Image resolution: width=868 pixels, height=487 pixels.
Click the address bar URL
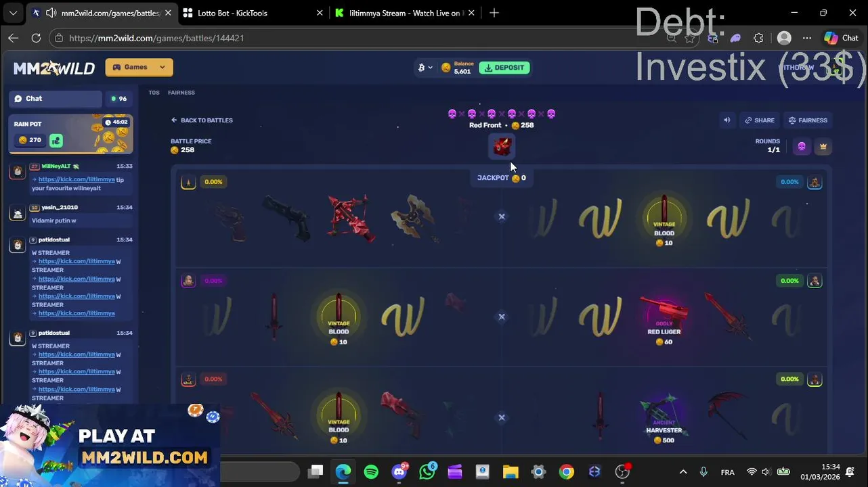[156, 38]
